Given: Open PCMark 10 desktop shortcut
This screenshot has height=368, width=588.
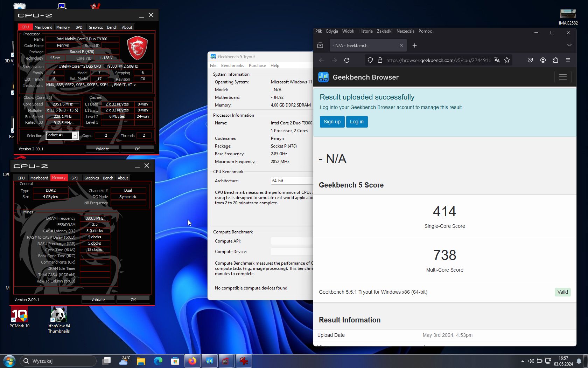Looking at the screenshot, I should [x=19, y=317].
